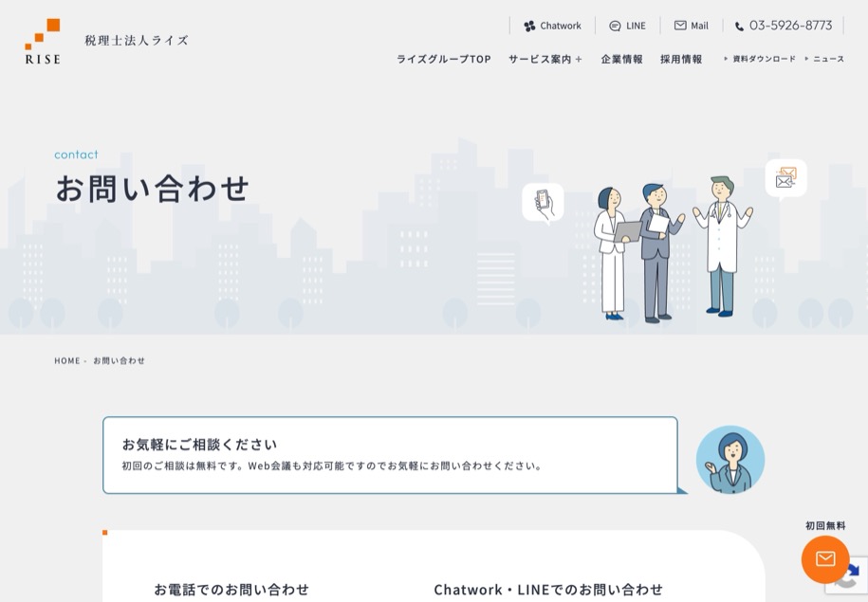Click the お気軽にご相談ください heading
Viewport: 868px width, 602px height.
199,445
